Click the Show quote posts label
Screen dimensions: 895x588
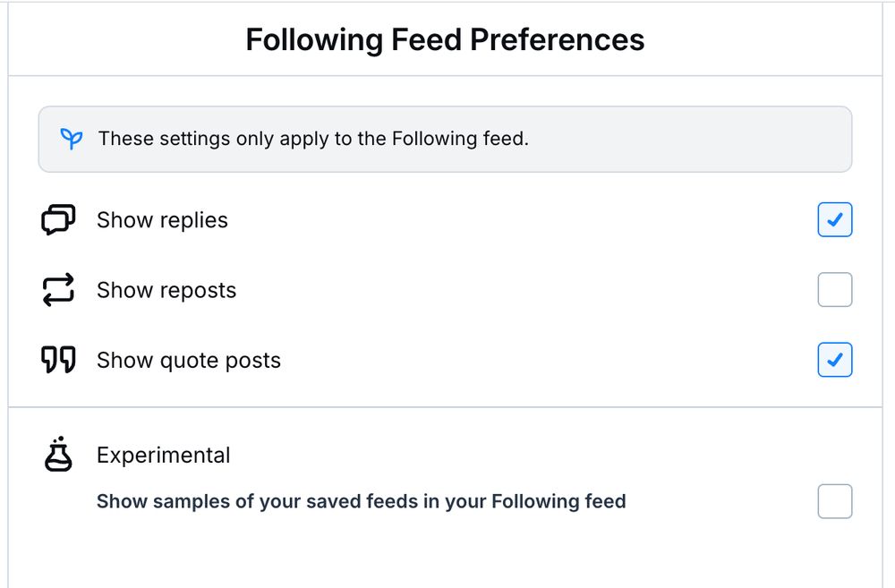[188, 361]
